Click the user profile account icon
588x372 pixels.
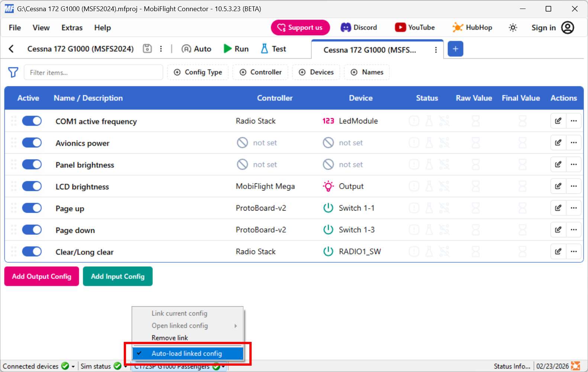568,28
